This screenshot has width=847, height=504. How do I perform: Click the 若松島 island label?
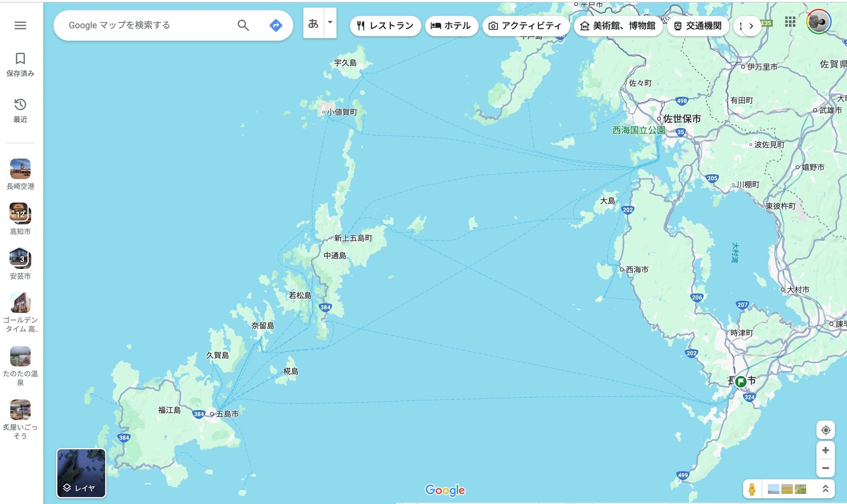pos(300,295)
